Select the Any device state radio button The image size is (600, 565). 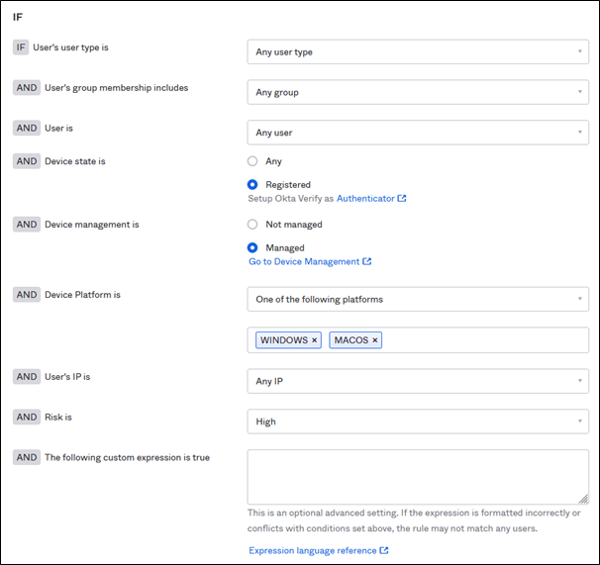tap(254, 161)
